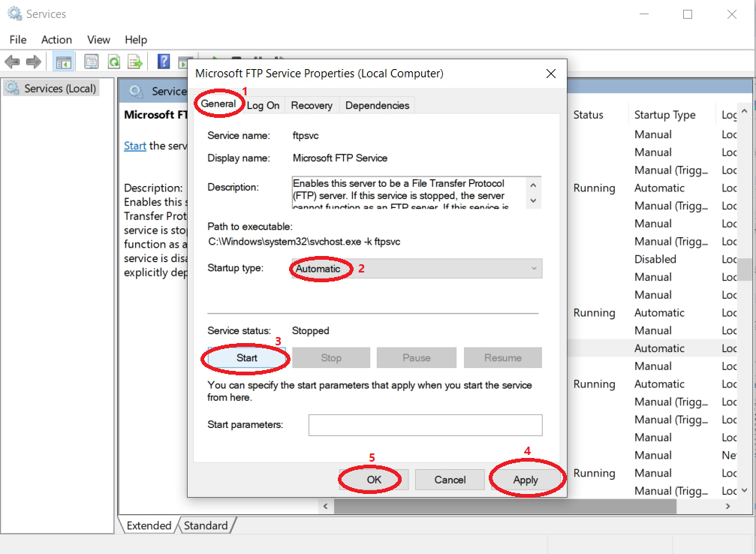Close the FTP Service Properties dialog

(550, 74)
